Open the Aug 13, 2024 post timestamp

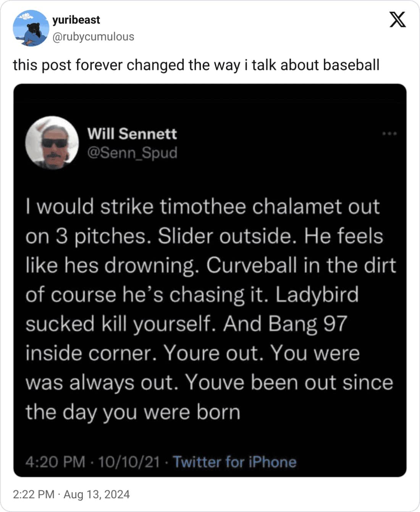(71, 494)
